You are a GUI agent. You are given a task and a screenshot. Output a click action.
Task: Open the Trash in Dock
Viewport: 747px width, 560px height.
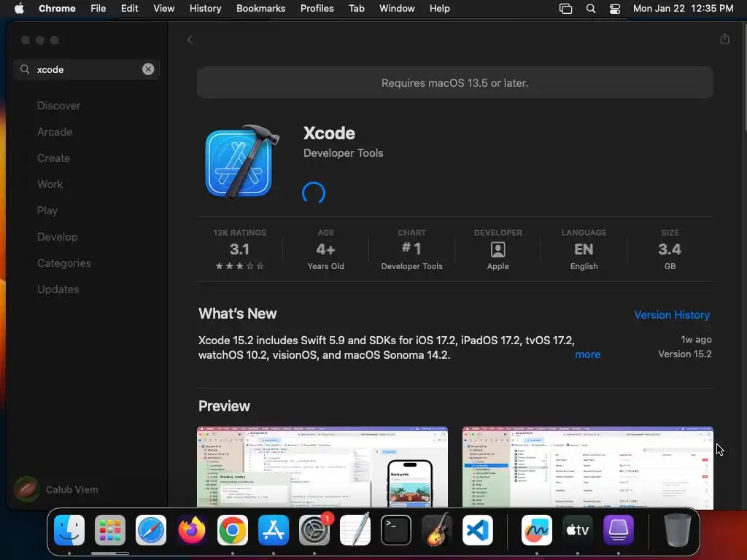[678, 530]
